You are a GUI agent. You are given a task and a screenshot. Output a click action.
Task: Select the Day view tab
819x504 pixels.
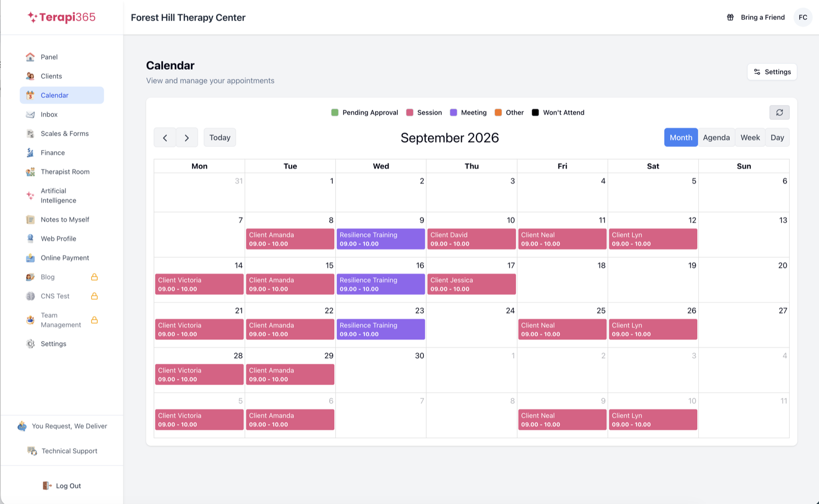(777, 138)
